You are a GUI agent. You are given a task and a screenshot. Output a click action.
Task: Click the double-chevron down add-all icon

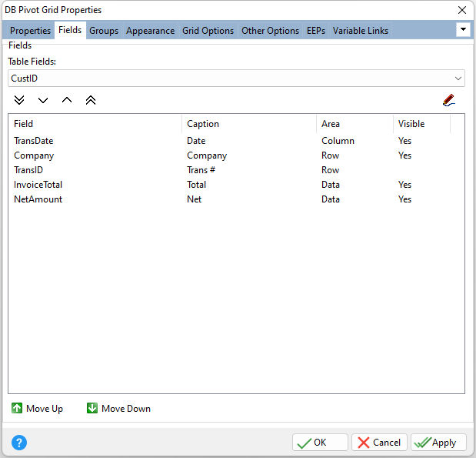tap(19, 100)
